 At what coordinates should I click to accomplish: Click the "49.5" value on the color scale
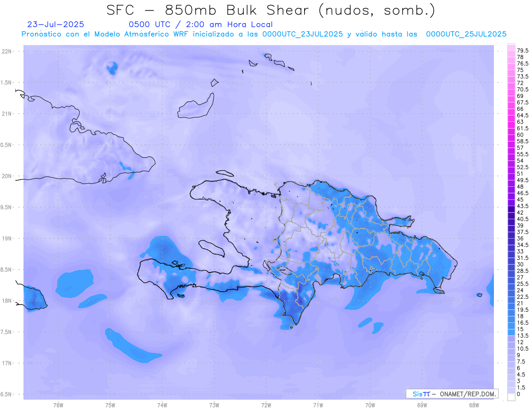[523, 180]
